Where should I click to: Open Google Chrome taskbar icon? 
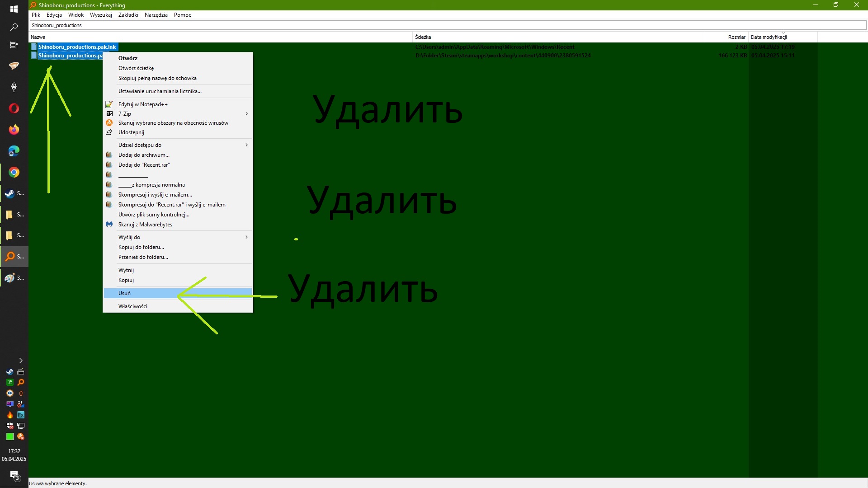tap(14, 172)
